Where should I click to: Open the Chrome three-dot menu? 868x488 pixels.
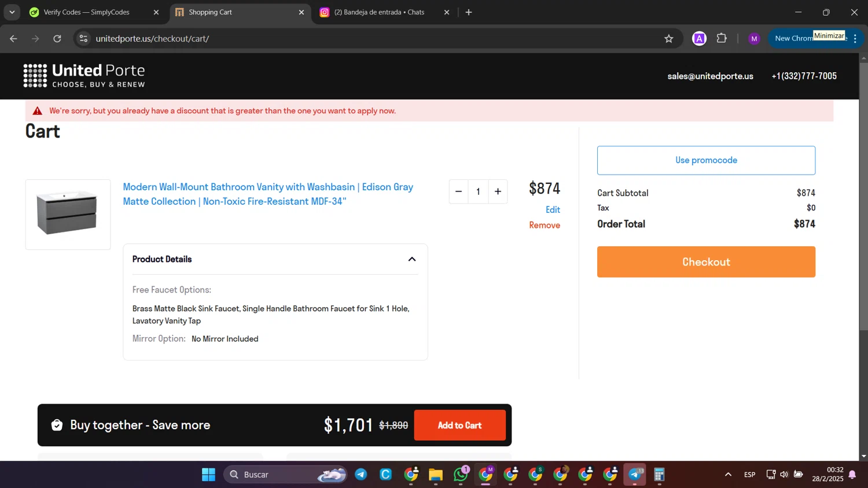(855, 39)
